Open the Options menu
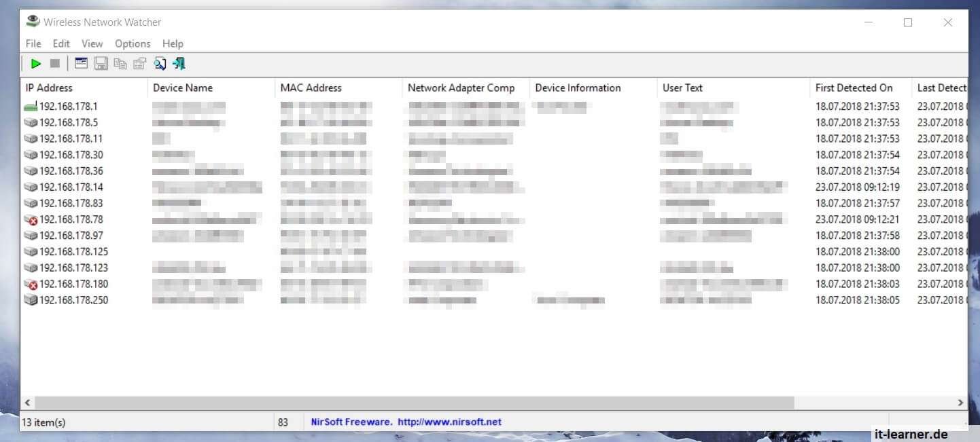 pos(133,43)
